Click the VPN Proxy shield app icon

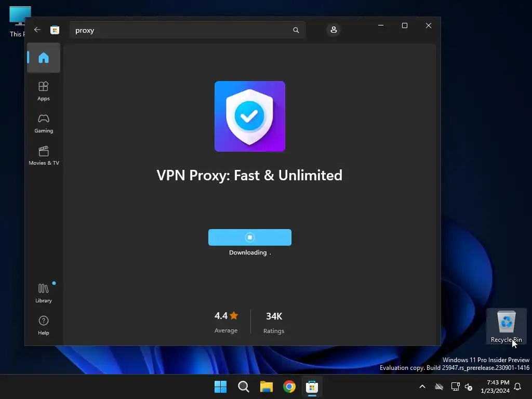tap(250, 116)
